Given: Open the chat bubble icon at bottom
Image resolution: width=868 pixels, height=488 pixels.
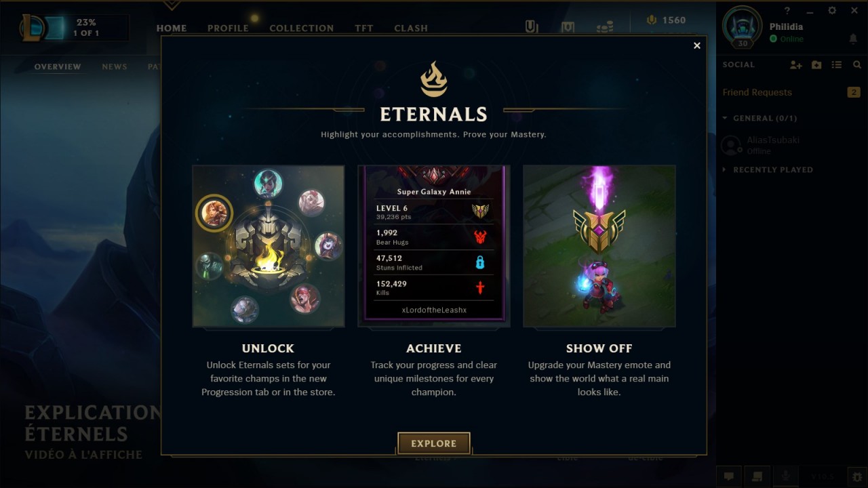Looking at the screenshot, I should 729,476.
